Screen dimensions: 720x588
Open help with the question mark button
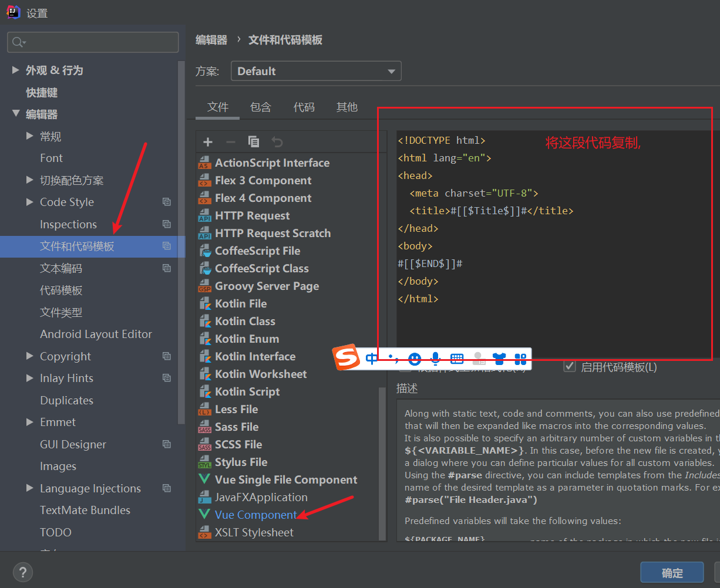click(23, 572)
